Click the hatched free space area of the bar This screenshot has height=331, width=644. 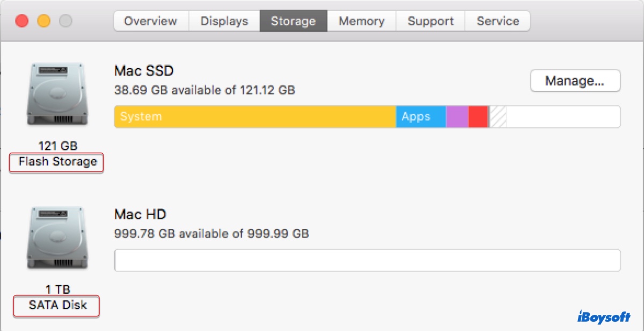tap(498, 117)
